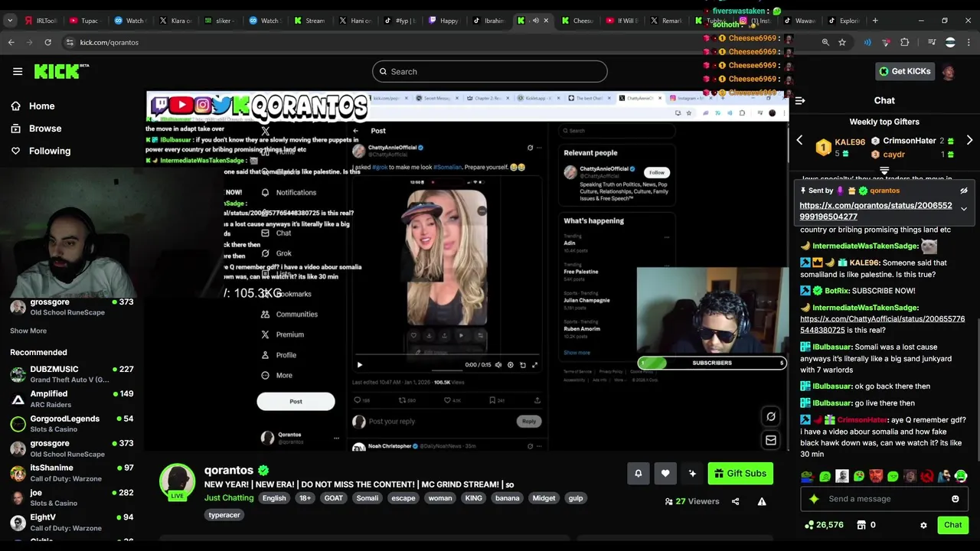Image resolution: width=980 pixels, height=551 pixels.
Task: Select the typeracer tag
Action: pos(224,516)
